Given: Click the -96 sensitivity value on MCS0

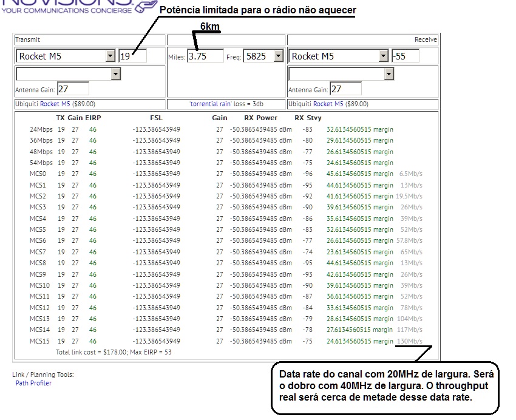Looking at the screenshot, I should point(308,174).
